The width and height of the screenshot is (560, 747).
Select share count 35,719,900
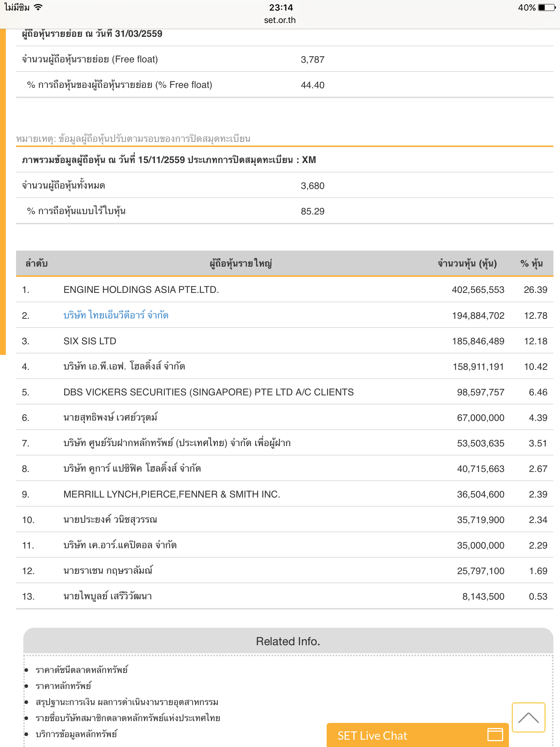[x=481, y=520]
